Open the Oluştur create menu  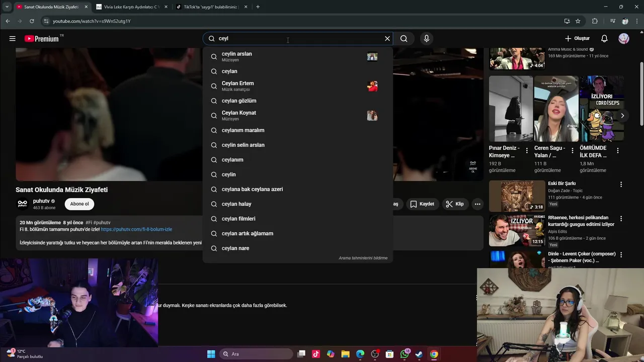577,39
